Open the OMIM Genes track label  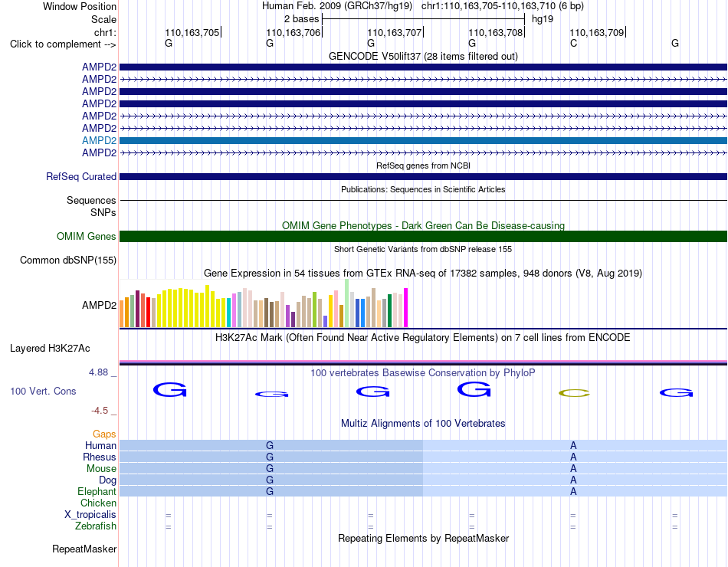pos(86,236)
